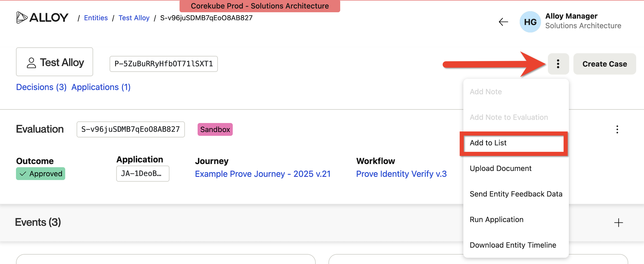The height and width of the screenshot is (264, 644).
Task: Open the Example Prove Journey link
Action: tap(262, 174)
